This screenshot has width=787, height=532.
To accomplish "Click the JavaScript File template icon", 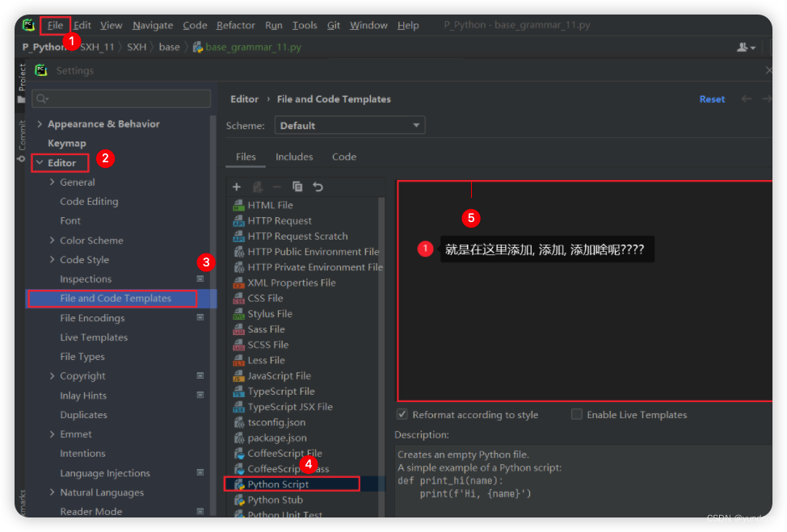I will pos(238,376).
